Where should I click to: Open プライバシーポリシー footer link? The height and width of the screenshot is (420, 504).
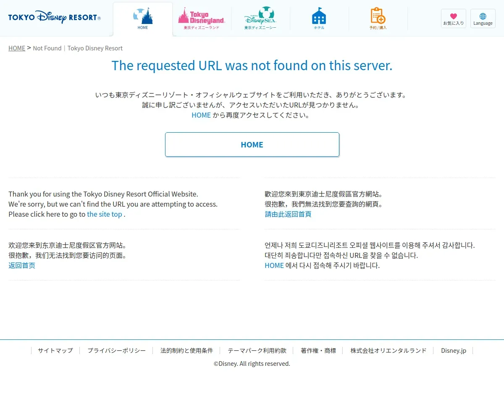coord(117,351)
